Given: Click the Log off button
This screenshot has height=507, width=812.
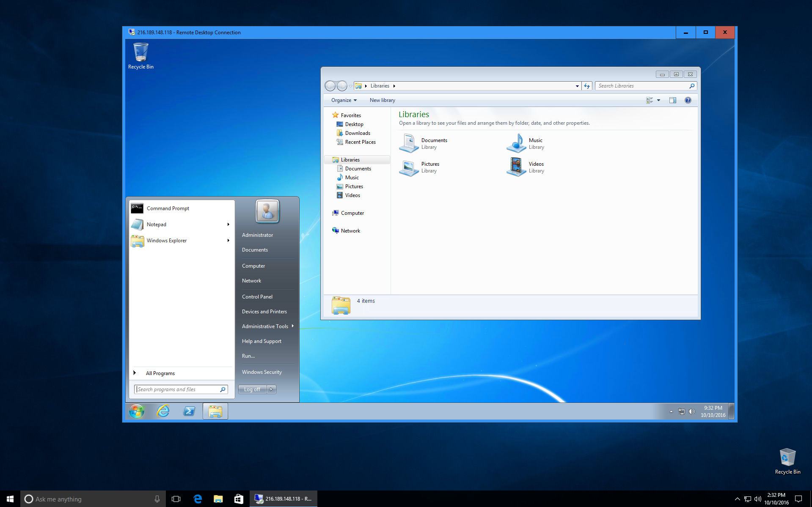Looking at the screenshot, I should point(252,389).
